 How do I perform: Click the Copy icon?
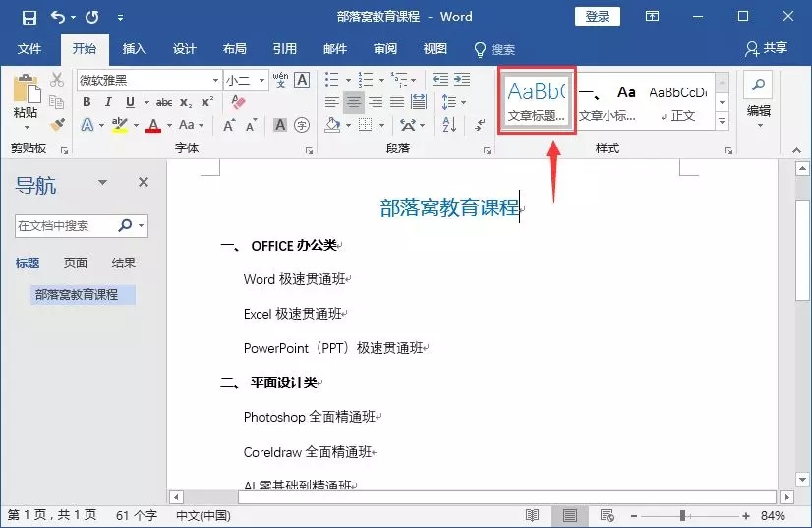coord(56,102)
